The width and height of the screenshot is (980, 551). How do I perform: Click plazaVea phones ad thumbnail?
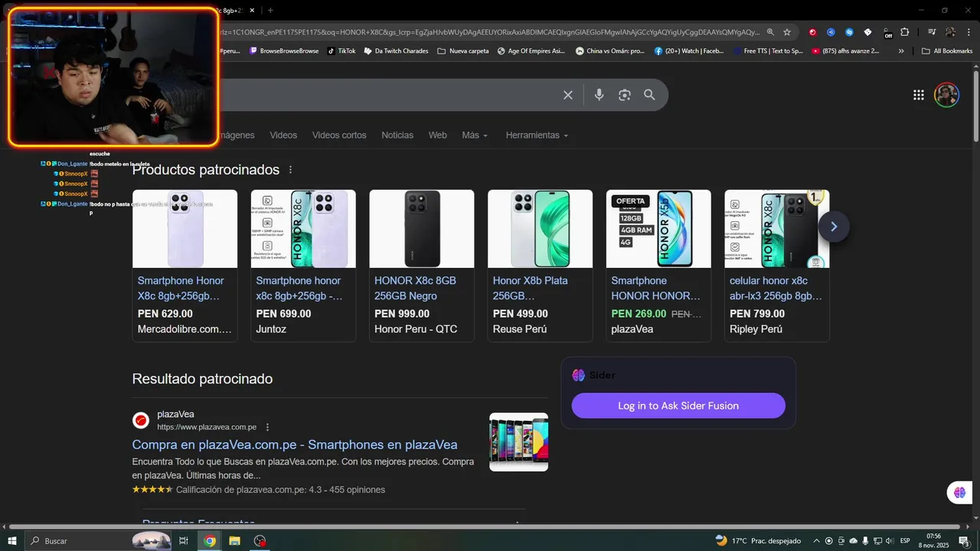click(518, 442)
